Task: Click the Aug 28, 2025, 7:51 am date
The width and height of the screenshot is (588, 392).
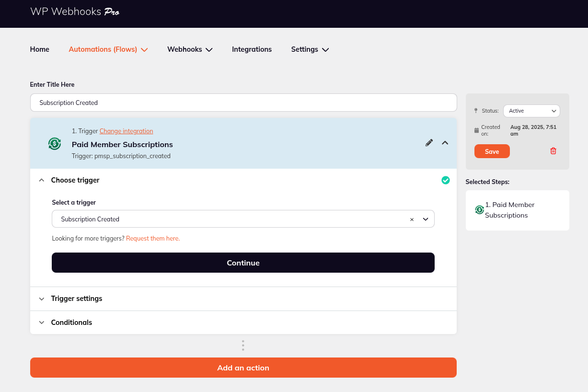Action: point(533,130)
